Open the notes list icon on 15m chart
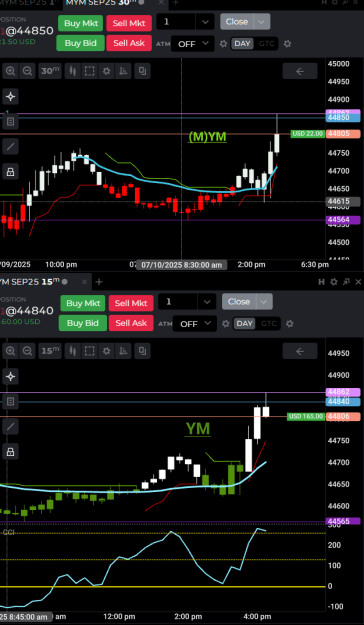 (x=10, y=401)
